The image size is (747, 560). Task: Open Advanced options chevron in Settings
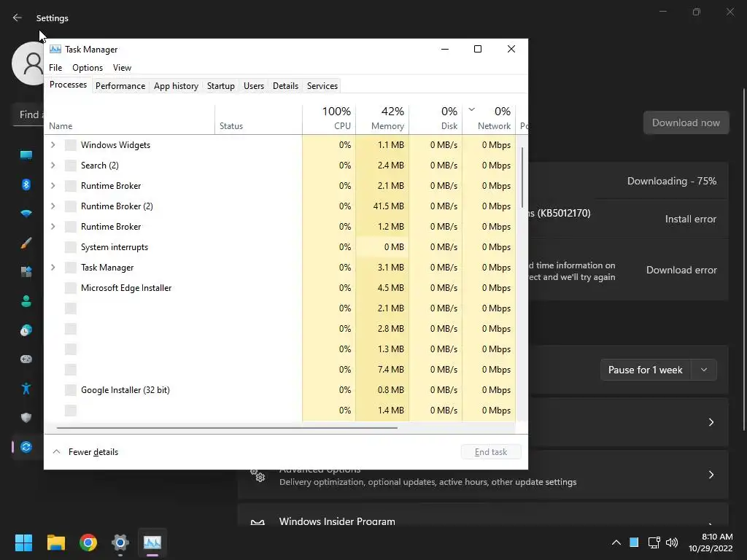pos(711,475)
